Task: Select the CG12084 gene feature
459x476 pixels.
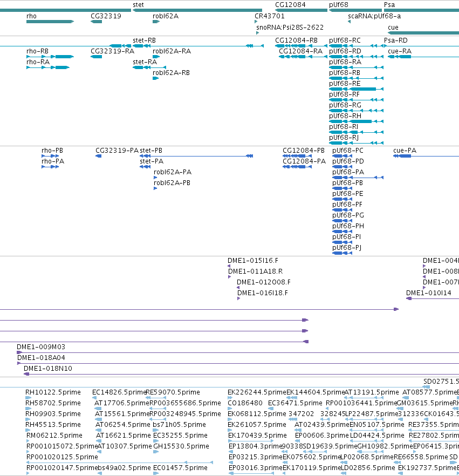Action: (301, 10)
